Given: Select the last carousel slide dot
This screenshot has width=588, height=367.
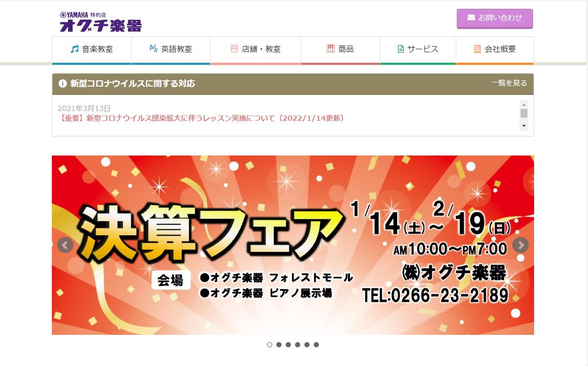Looking at the screenshot, I should click(316, 345).
